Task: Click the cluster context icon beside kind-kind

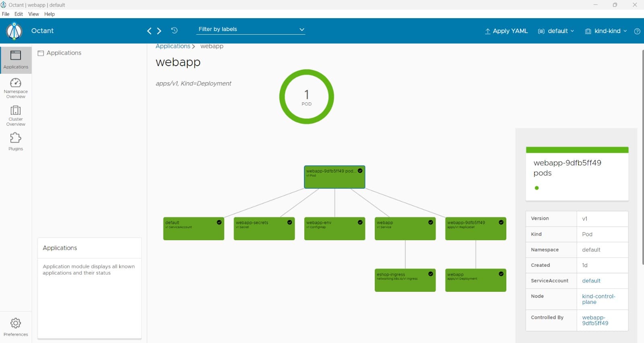Action: pos(588,31)
